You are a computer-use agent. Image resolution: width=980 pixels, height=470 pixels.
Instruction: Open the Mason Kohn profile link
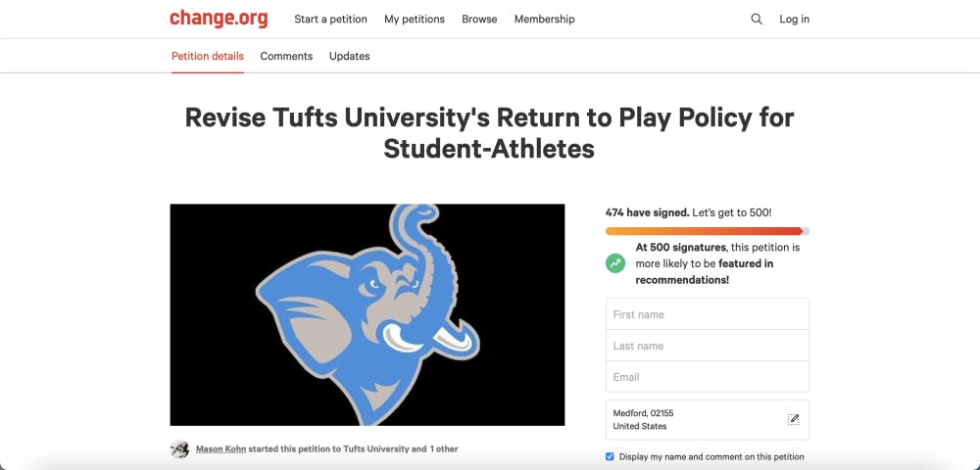pyautogui.click(x=220, y=449)
